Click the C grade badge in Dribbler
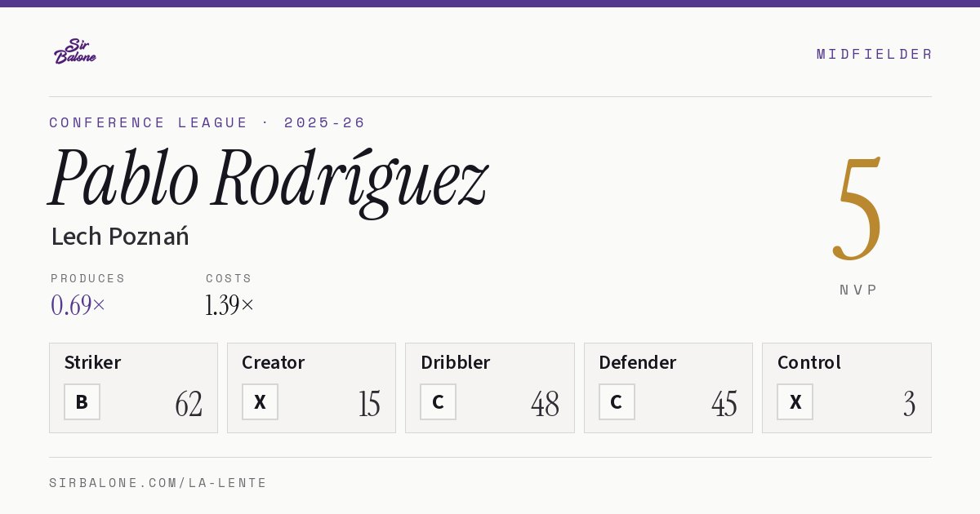The width and height of the screenshot is (980, 514). click(x=438, y=402)
